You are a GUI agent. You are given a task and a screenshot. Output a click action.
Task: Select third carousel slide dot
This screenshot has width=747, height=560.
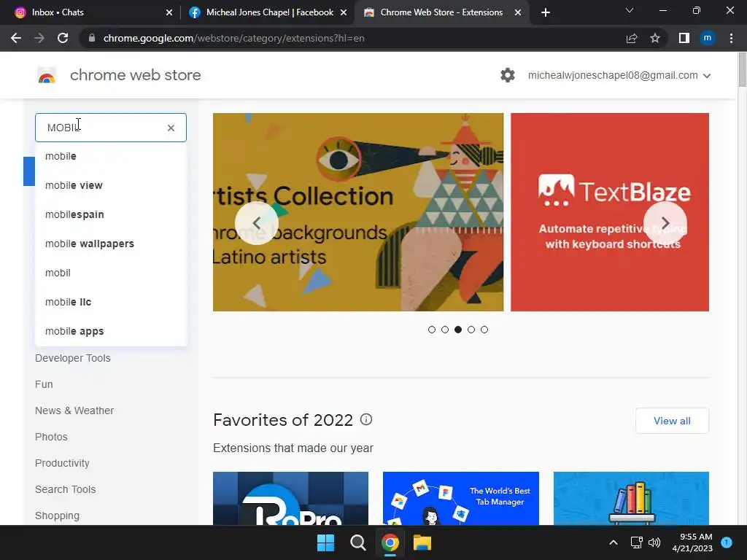click(x=458, y=330)
